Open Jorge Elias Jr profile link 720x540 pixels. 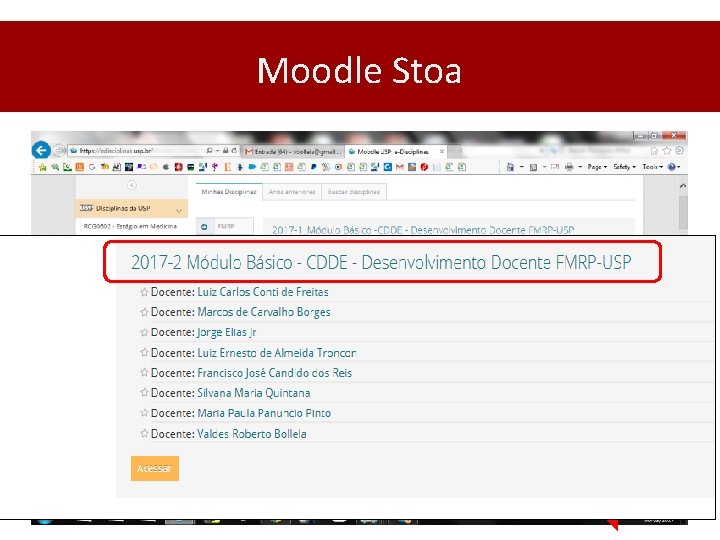point(226,332)
